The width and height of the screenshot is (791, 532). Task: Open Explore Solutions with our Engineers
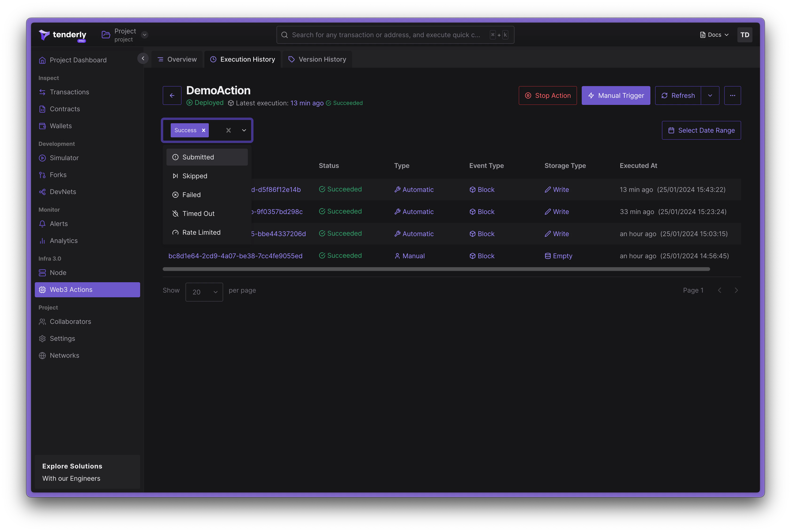pyautogui.click(x=87, y=472)
